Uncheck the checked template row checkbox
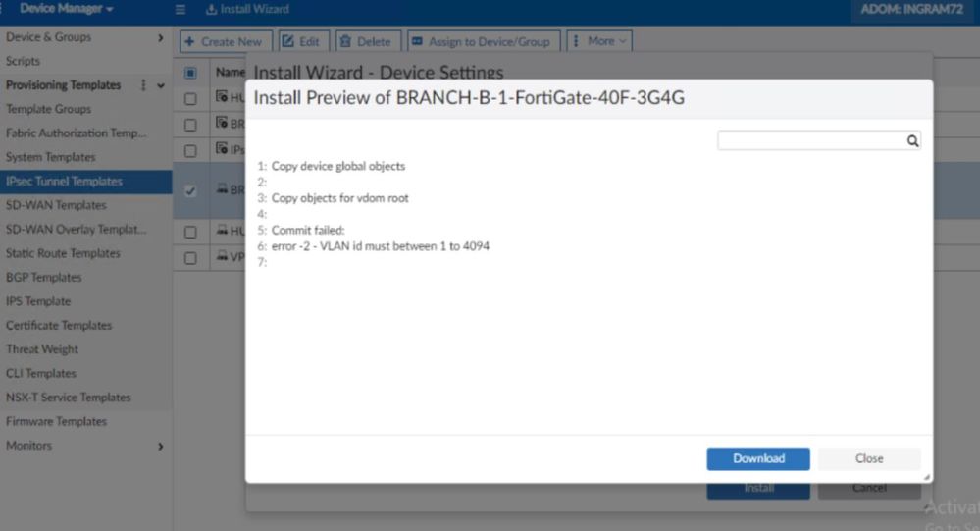 pyautogui.click(x=190, y=191)
